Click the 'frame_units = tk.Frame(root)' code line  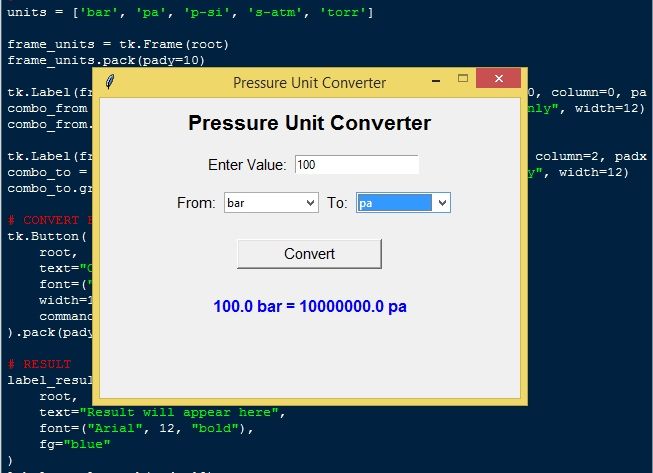click(118, 44)
